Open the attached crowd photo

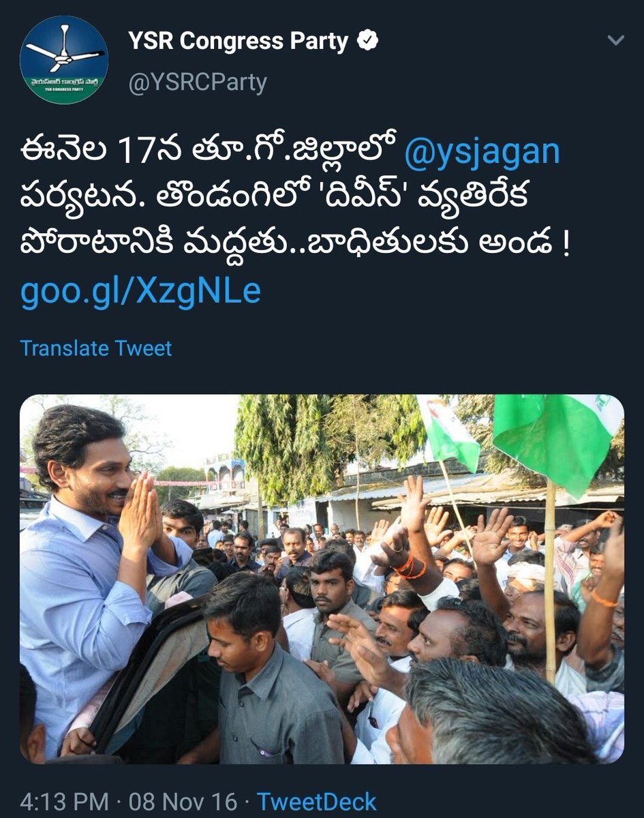[x=322, y=579]
